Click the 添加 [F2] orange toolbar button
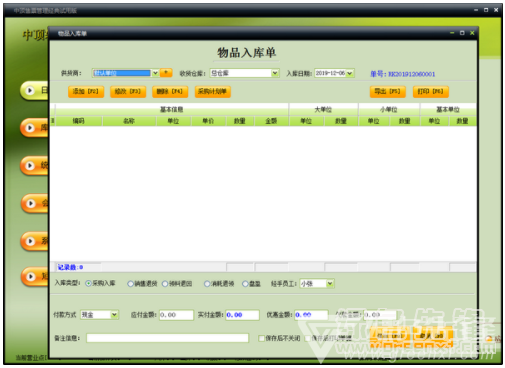Viewport: 505px width, 368px height. [86, 92]
